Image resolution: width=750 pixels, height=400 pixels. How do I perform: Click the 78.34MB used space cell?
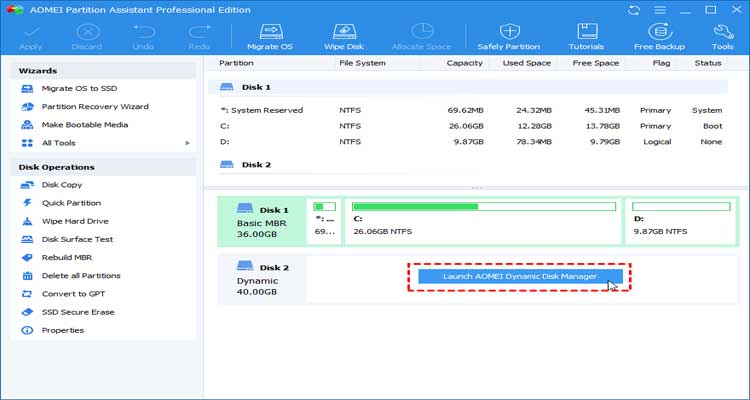tap(532, 142)
